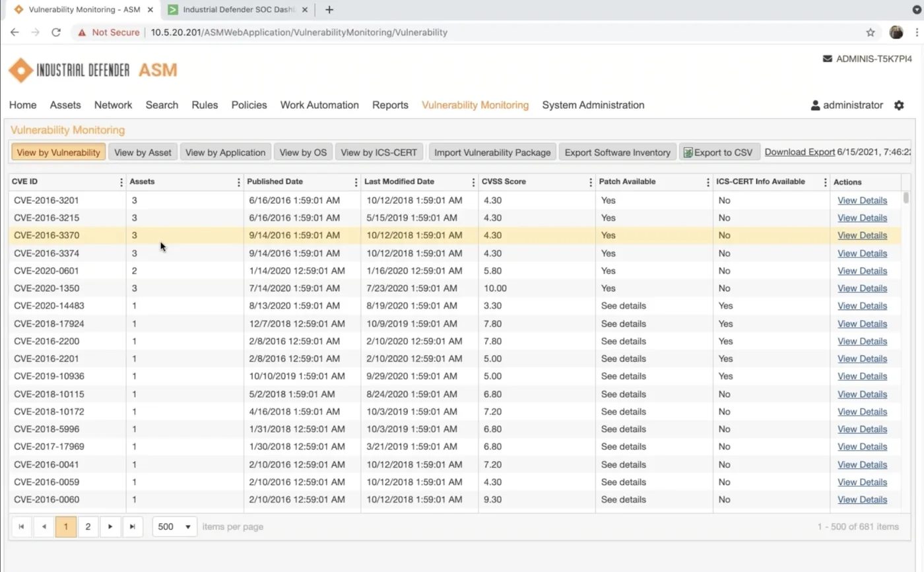The width and height of the screenshot is (924, 572).
Task: Go to the next page of results
Action: [110, 526]
